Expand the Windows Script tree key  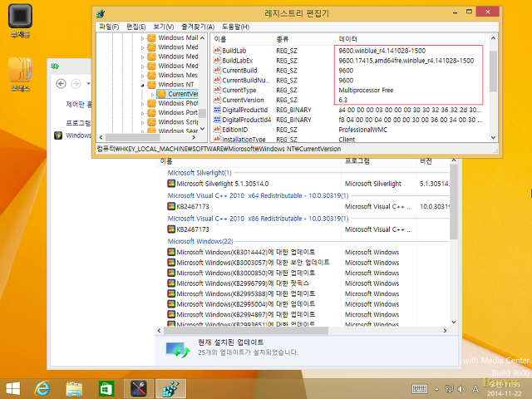tap(142, 122)
